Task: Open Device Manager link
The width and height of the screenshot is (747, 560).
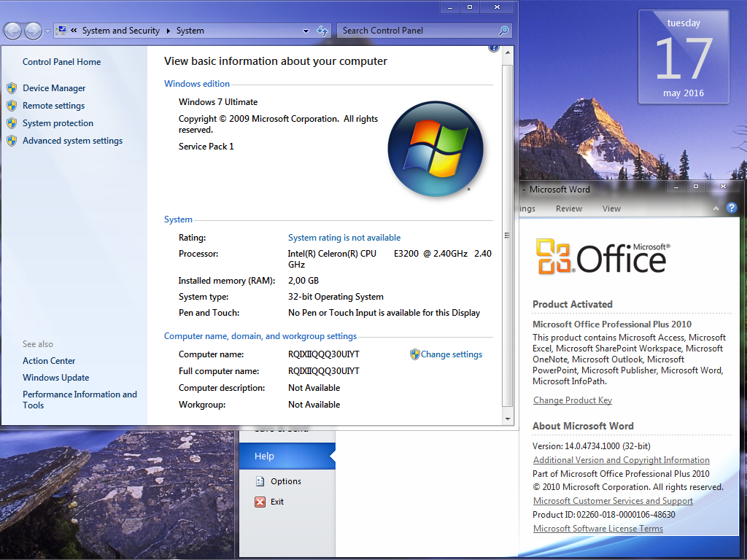Action: click(x=54, y=88)
